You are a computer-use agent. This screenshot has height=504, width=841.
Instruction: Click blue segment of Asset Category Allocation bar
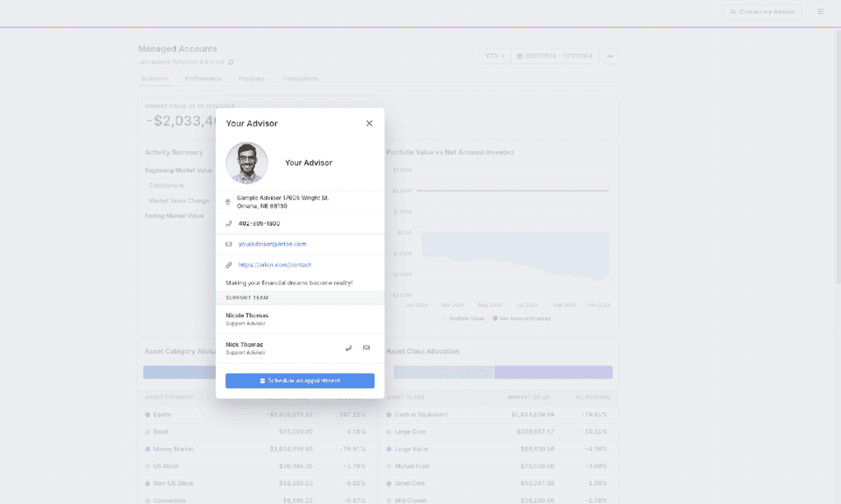point(179,372)
